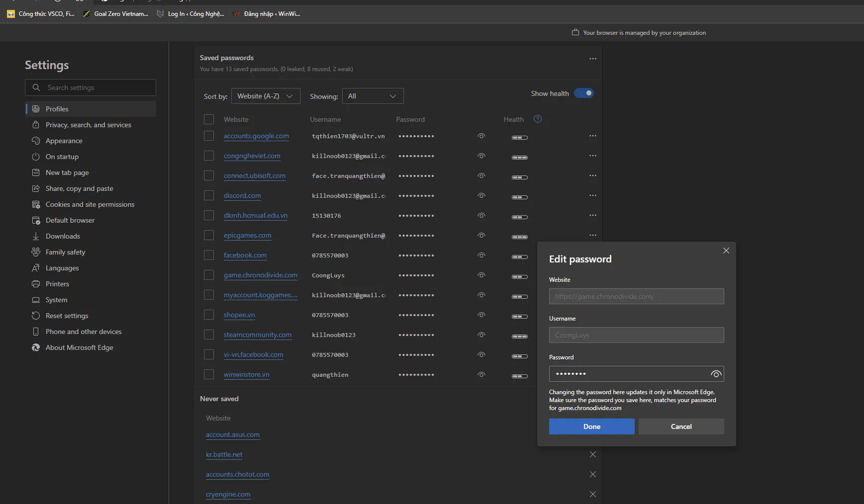Open the epicgames.com website link
Screen dimensions: 864x504
point(247,235)
